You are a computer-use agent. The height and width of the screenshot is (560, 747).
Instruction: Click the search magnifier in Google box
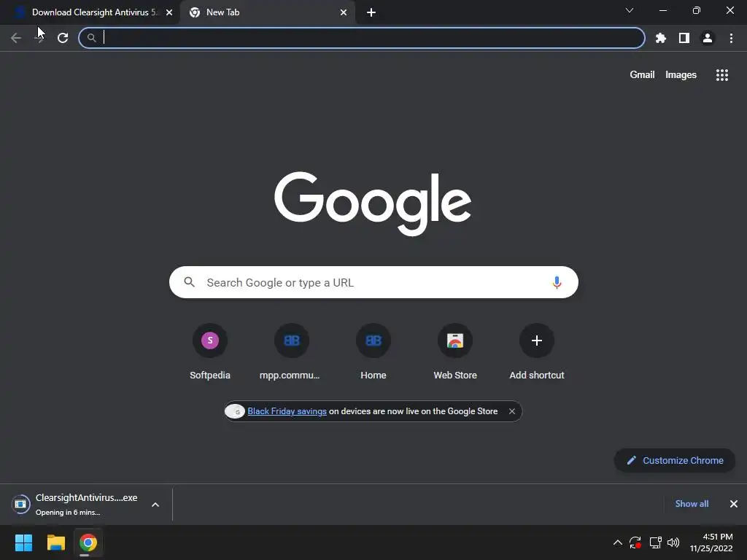[x=189, y=282]
